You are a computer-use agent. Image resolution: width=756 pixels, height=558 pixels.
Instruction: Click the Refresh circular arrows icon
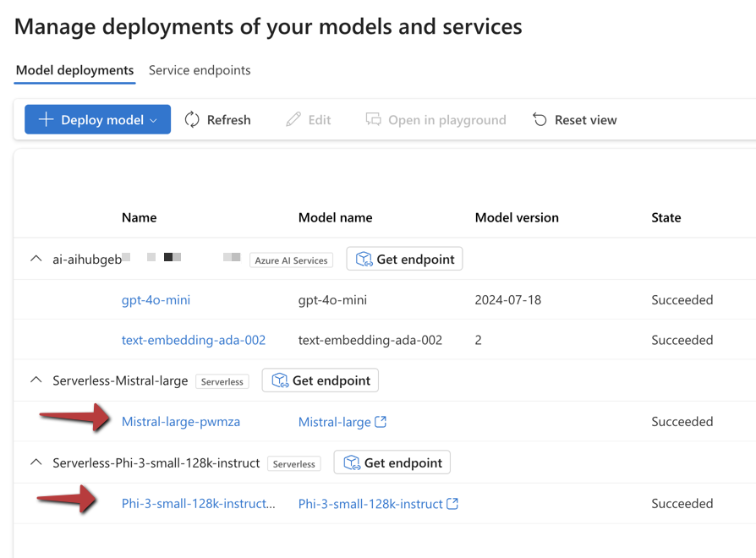pos(192,120)
